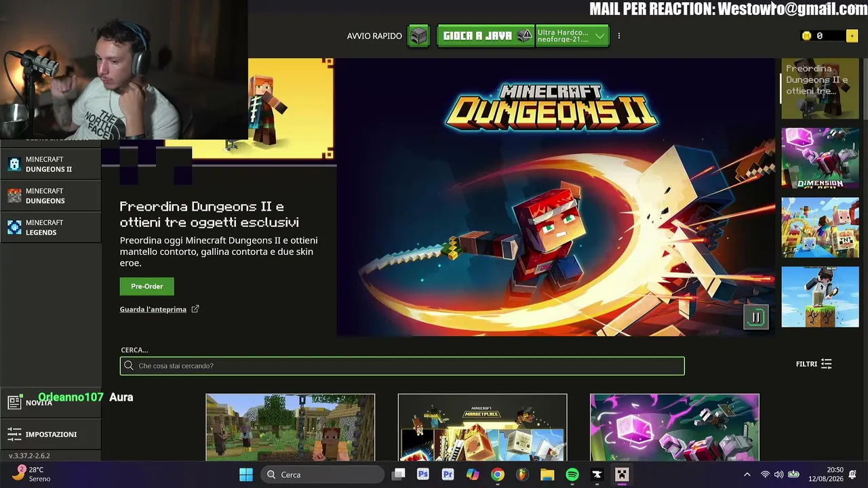Click the version text v.3.37.2-2.6.2
This screenshot has height=488, width=868.
[x=29, y=456]
